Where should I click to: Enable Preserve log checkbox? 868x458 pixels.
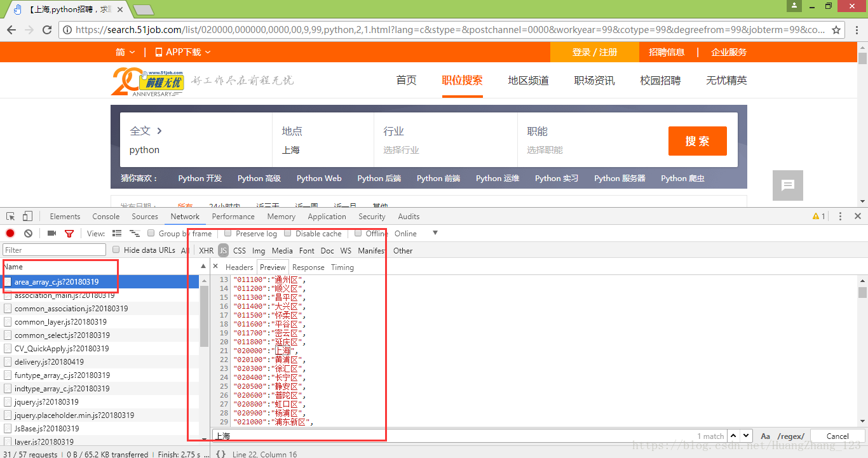point(228,234)
